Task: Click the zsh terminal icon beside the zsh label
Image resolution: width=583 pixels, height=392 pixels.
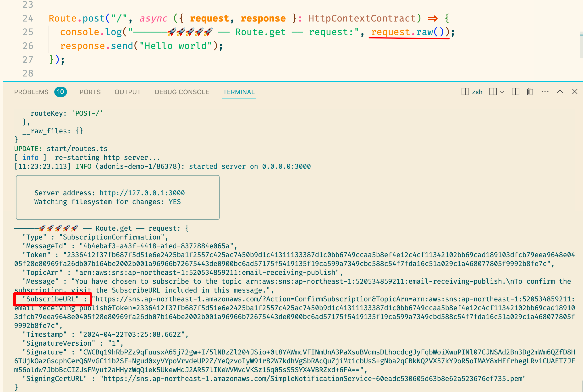Action: click(x=465, y=92)
